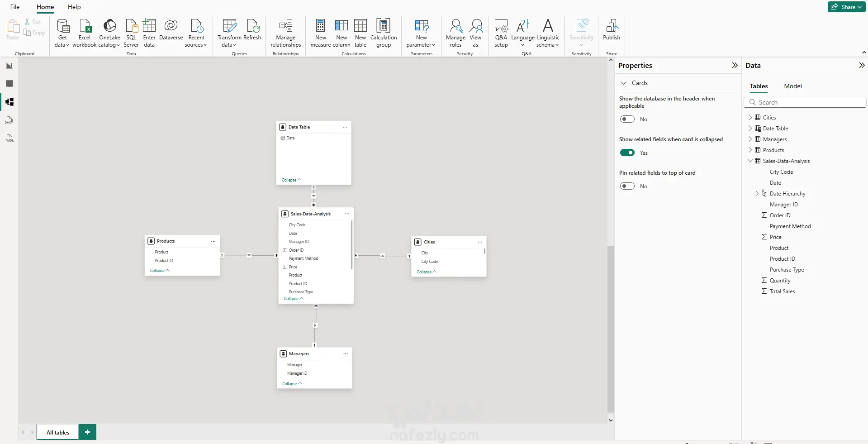Screen dimensions: 868x444
Task: Open the File menu
Action: tap(15, 7)
